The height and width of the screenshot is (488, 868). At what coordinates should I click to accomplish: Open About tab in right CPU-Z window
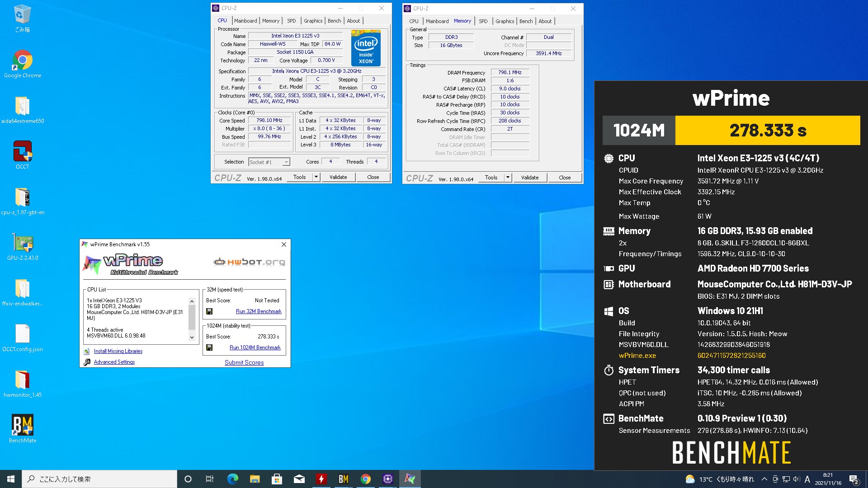[x=545, y=21]
